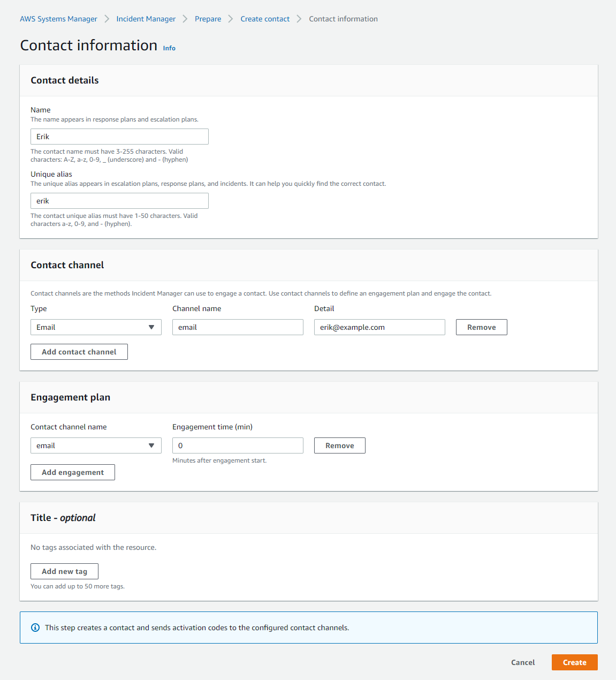Click the Engagement time minutes field
Image resolution: width=616 pixels, height=680 pixels.
point(238,445)
